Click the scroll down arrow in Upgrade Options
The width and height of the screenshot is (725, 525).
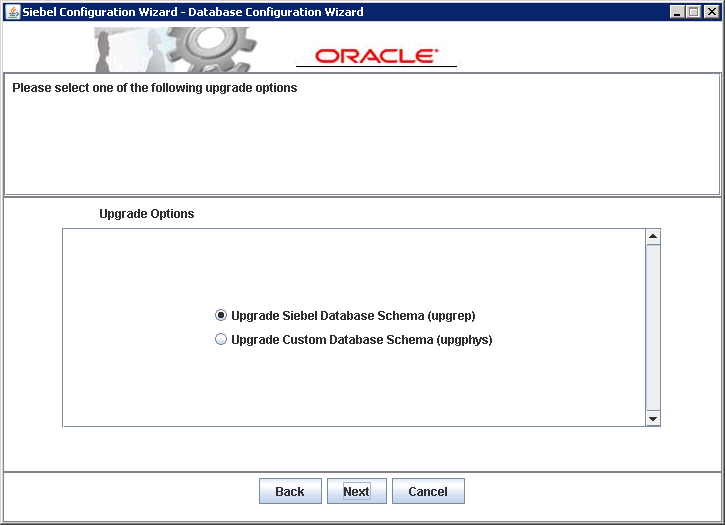point(653,419)
